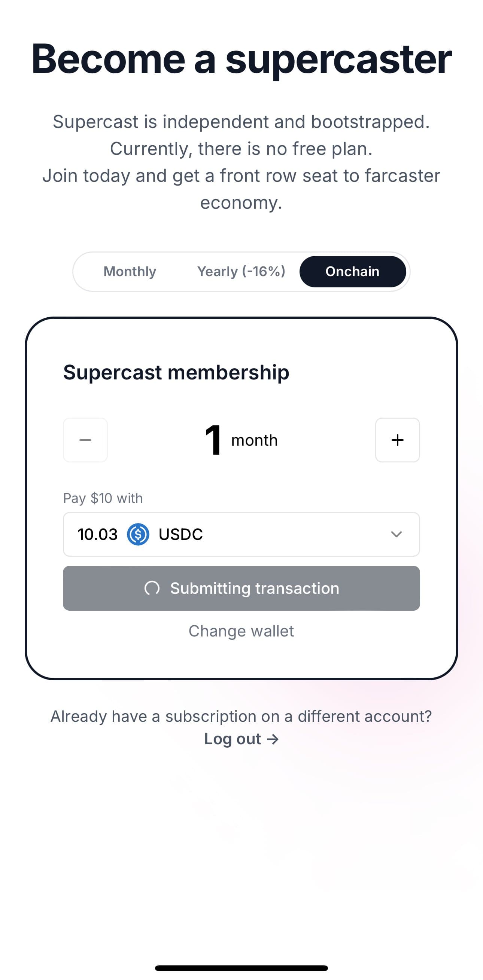Click the minus icon to decrease months
This screenshot has width=483, height=980.
click(85, 440)
